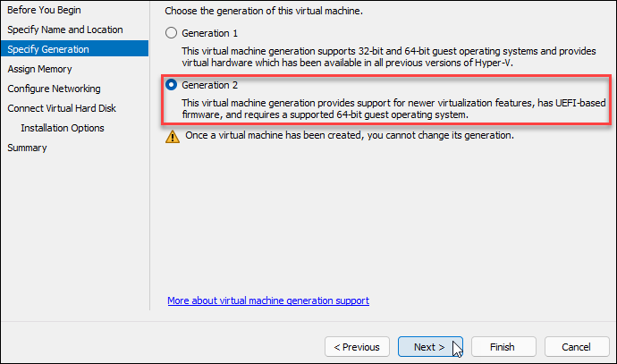Click the cannot change generation warning text
Viewport: 617px width, 364px height.
(x=349, y=136)
